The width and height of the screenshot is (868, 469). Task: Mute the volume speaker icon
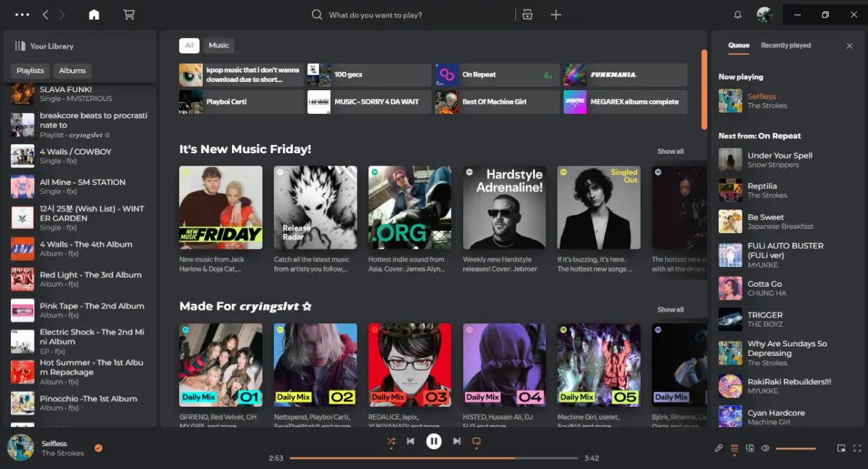click(x=766, y=448)
